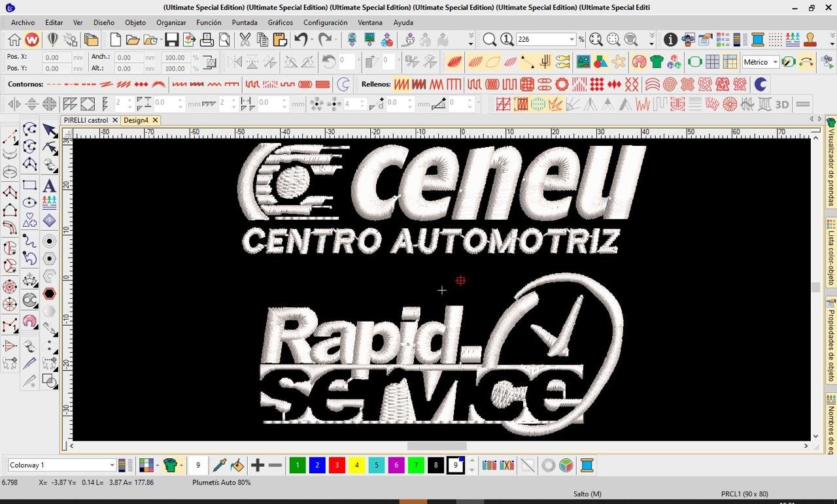Toggle the 3D stitch effect button
The width and height of the screenshot is (837, 504).
tap(782, 105)
